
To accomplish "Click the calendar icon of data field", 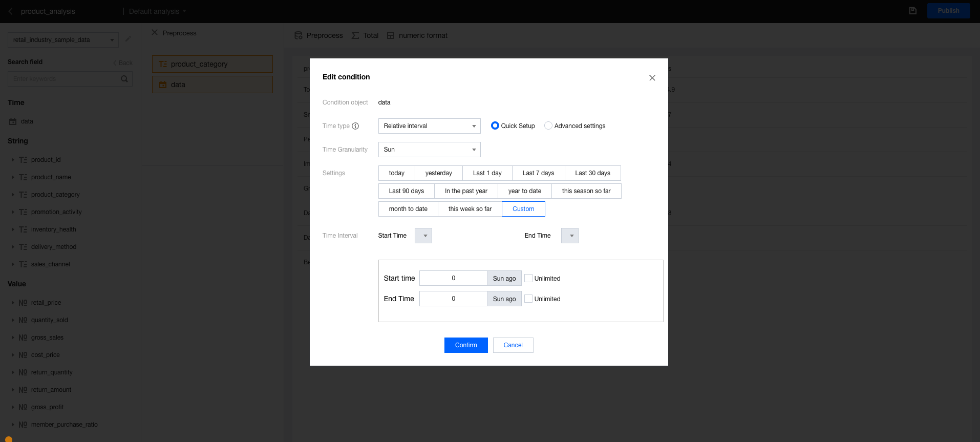I will [x=13, y=121].
